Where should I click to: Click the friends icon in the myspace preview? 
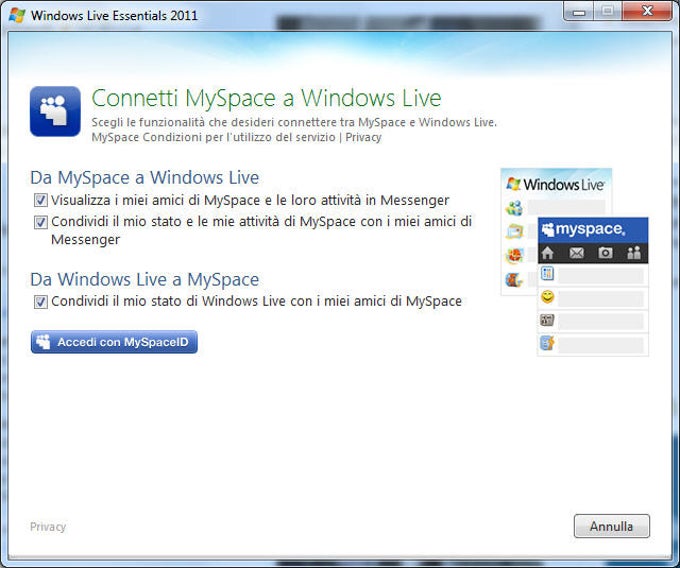click(x=634, y=253)
